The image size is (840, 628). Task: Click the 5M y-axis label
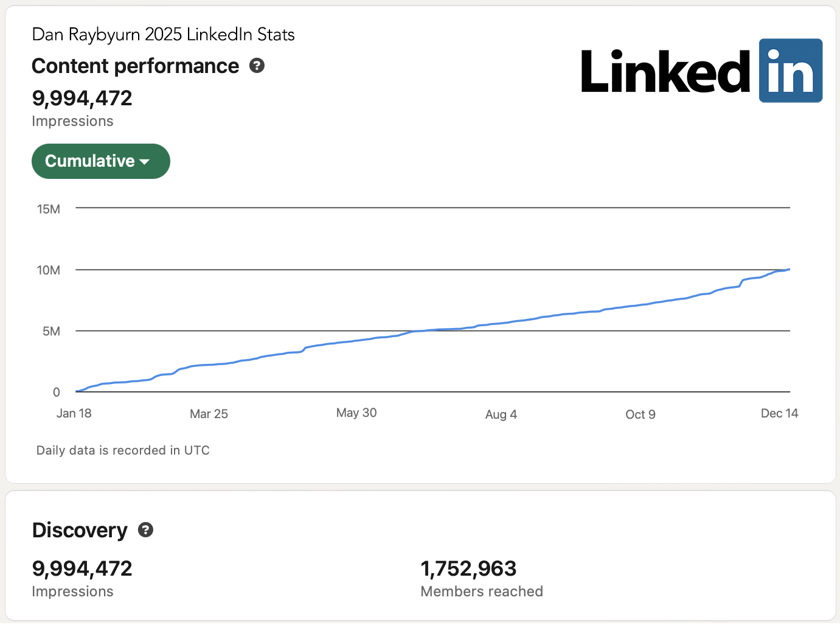(51, 332)
